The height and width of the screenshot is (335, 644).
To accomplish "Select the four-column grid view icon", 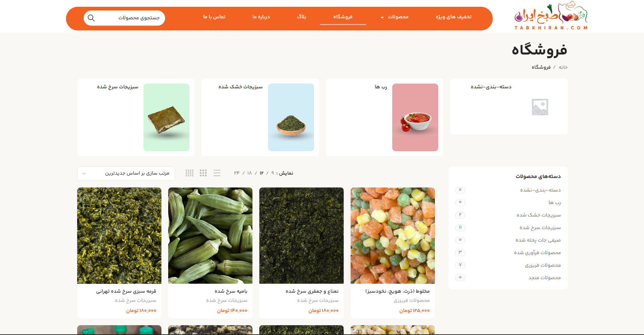I will pos(190,173).
